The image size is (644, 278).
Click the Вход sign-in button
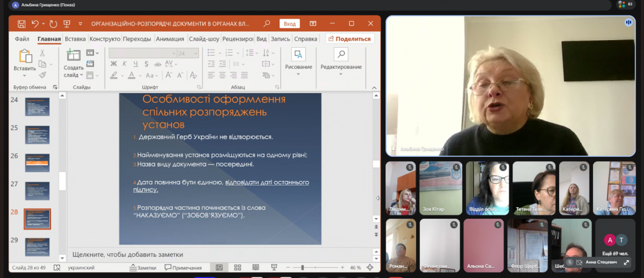click(x=290, y=24)
